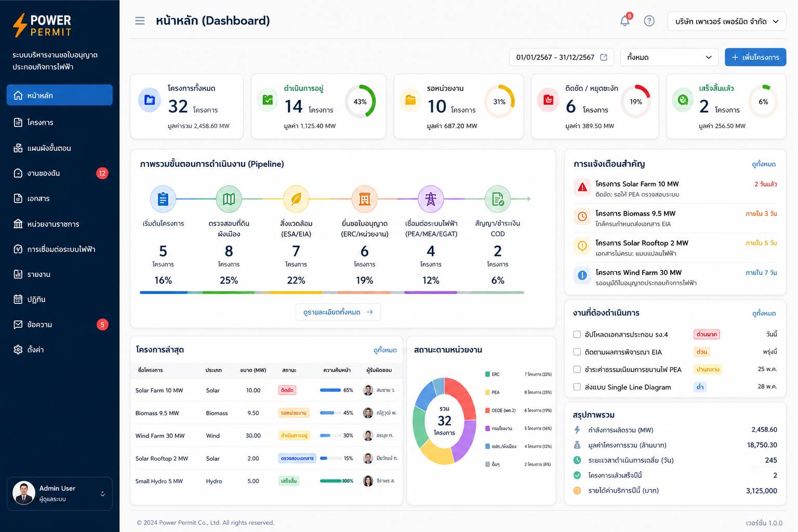Click the start project clipboard pipeline icon
The width and height of the screenshot is (798, 532).
pyautogui.click(x=163, y=199)
